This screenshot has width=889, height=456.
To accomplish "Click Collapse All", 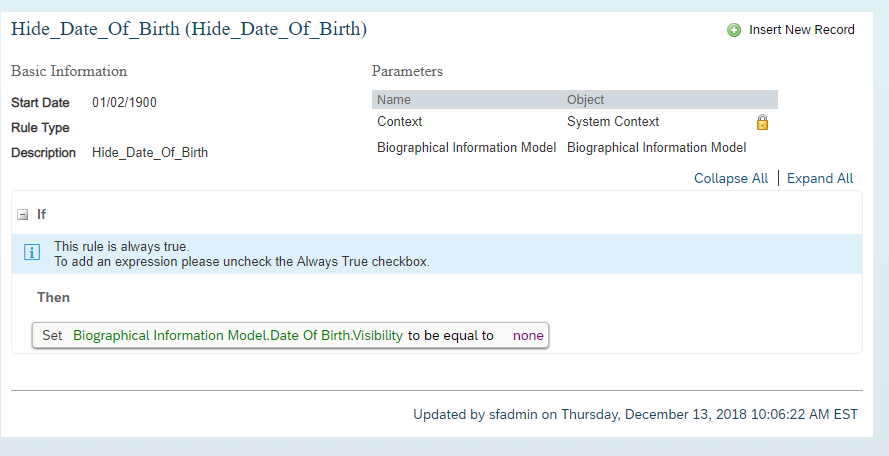I will click(731, 178).
